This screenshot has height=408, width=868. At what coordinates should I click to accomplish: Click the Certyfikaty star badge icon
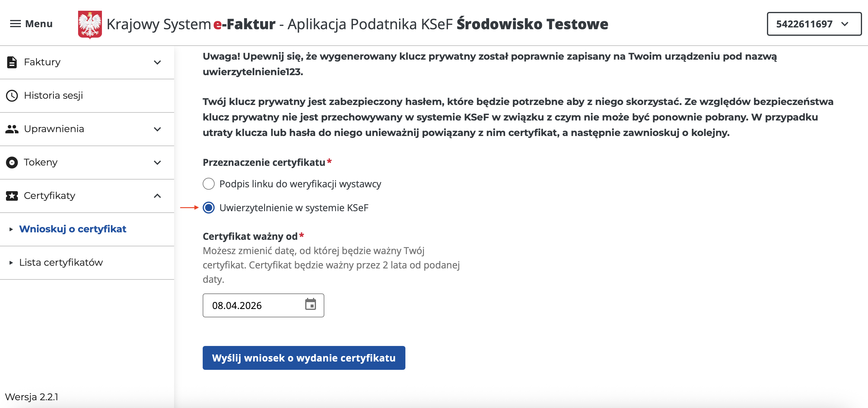pyautogui.click(x=12, y=196)
